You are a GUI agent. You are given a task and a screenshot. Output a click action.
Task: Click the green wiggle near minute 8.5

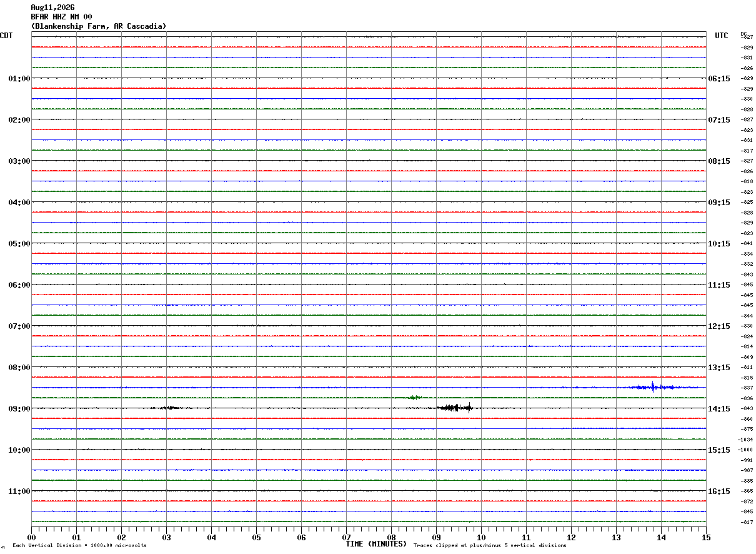415,397
